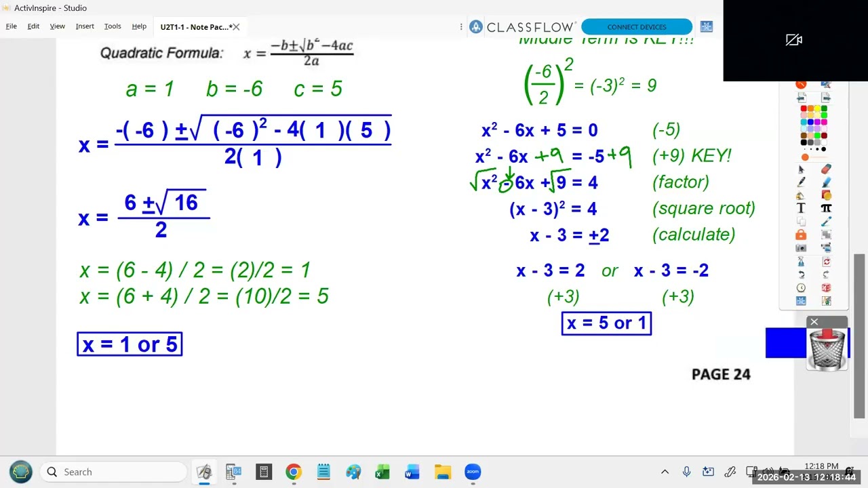
Task: Start the Screen Recorder tool
Action: (827, 247)
